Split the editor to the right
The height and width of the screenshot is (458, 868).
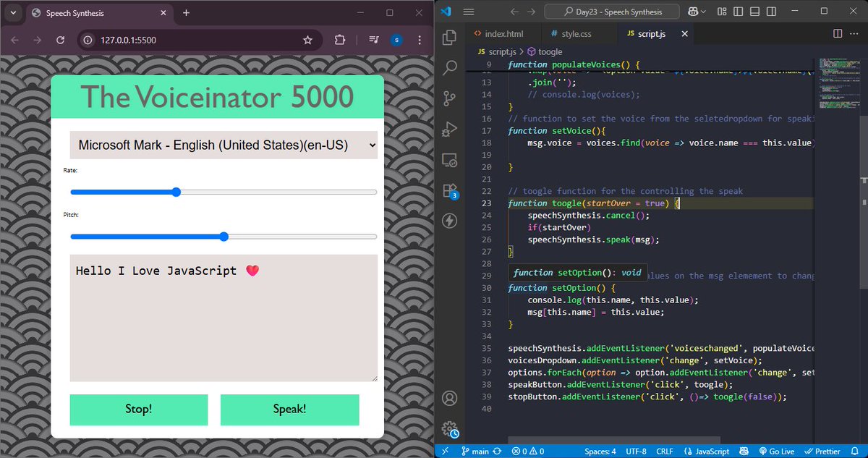[x=838, y=33]
